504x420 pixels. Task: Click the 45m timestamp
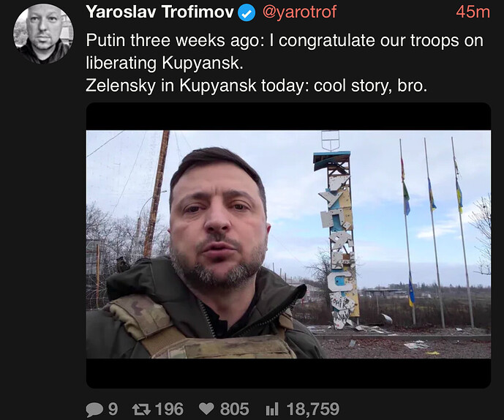pyautogui.click(x=473, y=12)
